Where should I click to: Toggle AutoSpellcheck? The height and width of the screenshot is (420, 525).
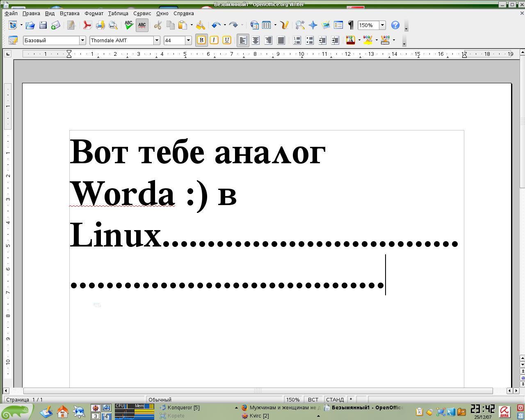[x=142, y=25]
